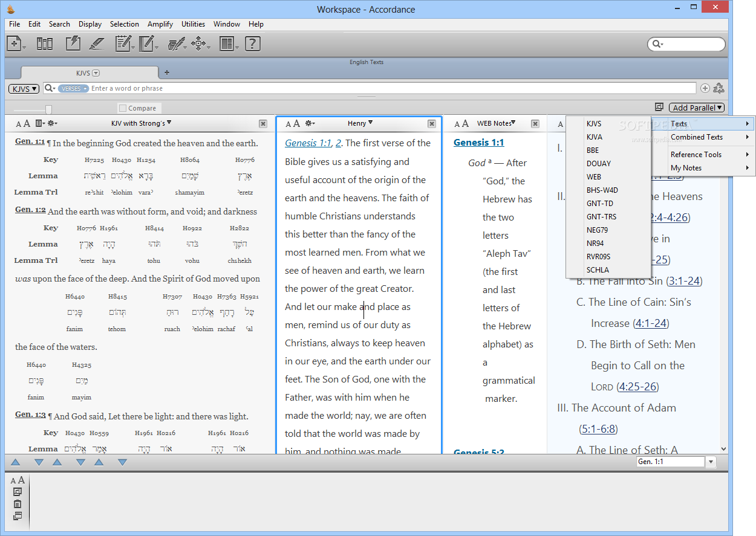Select BHS-W4D from the texts list

point(608,190)
